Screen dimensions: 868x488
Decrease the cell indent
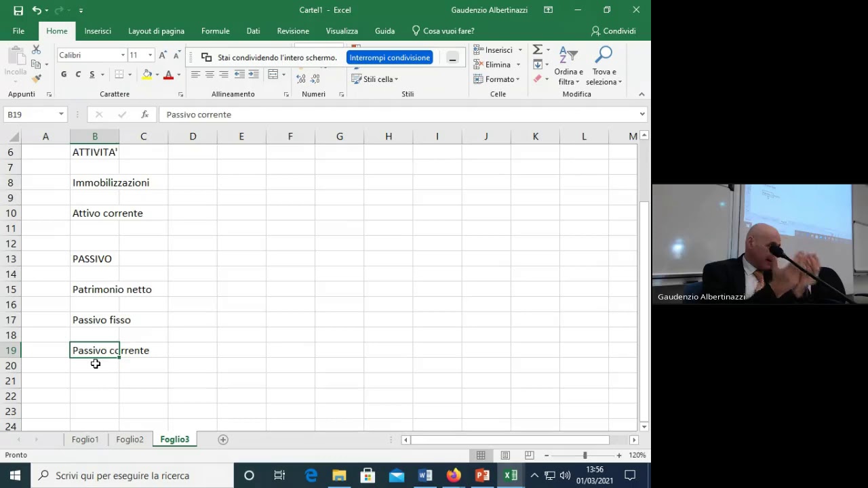tap(239, 75)
